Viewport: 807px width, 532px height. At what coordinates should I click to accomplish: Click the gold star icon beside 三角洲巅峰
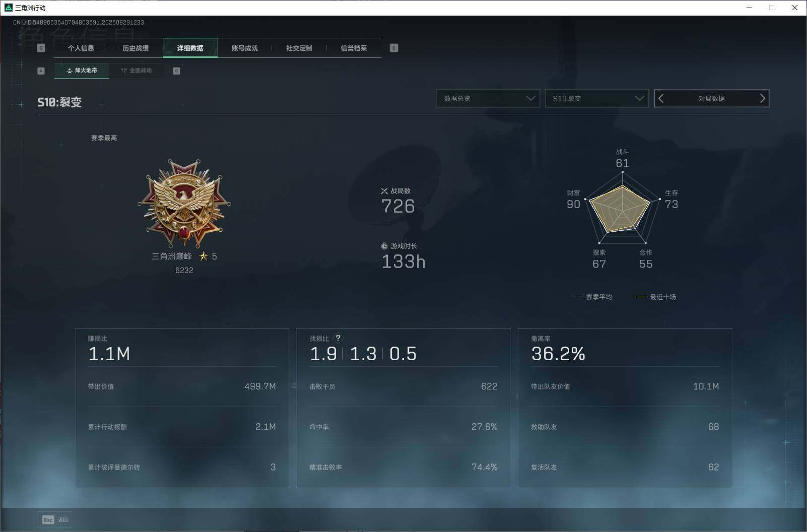(x=204, y=256)
